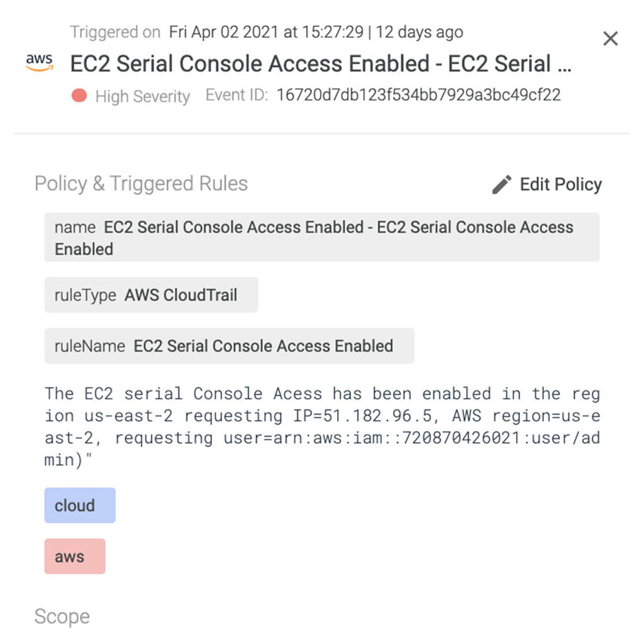The image size is (644, 644).
Task: Select the alert description text block
Action: point(322,426)
